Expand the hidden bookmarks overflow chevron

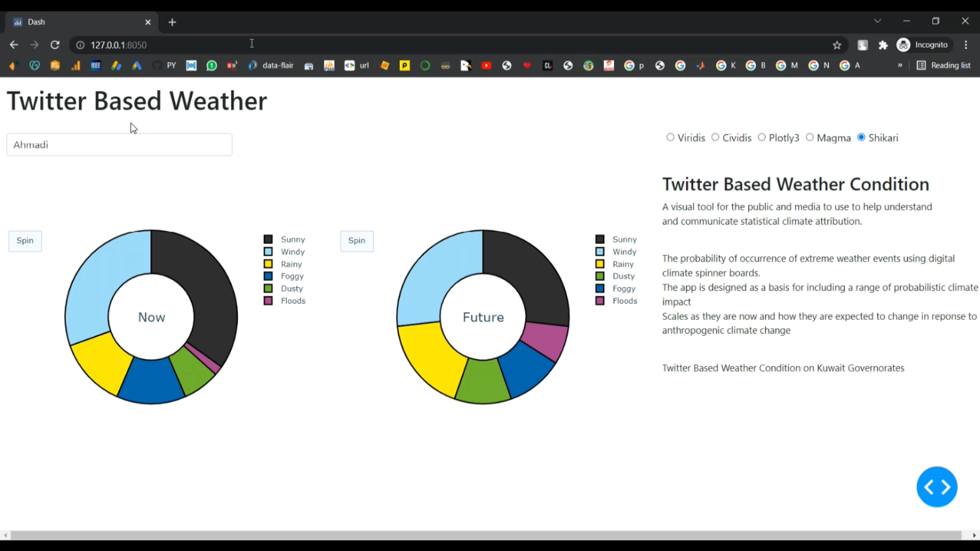coord(900,65)
